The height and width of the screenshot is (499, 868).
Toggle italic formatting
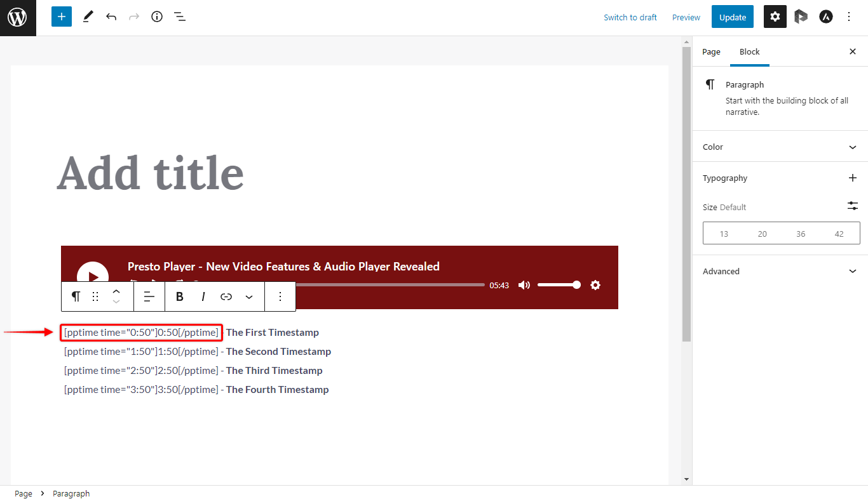[x=203, y=296]
